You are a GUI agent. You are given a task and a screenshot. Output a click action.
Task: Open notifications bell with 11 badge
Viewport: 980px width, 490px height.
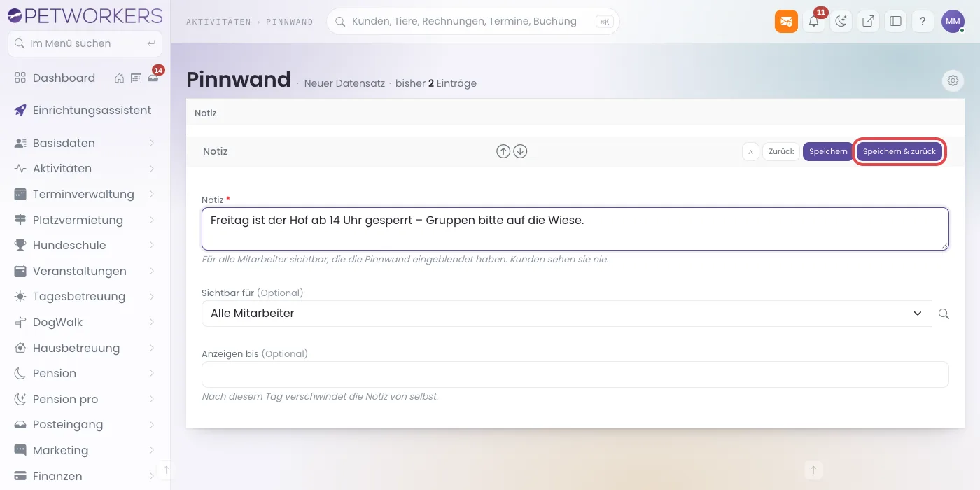813,22
